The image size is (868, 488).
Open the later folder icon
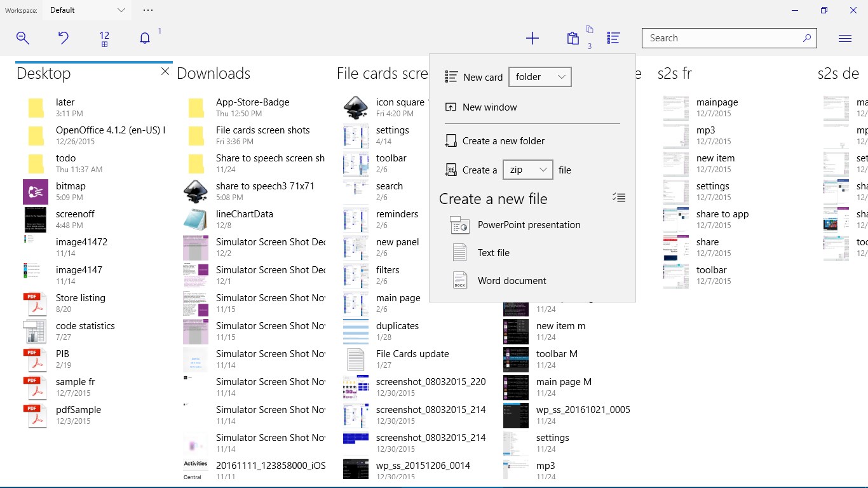36,108
